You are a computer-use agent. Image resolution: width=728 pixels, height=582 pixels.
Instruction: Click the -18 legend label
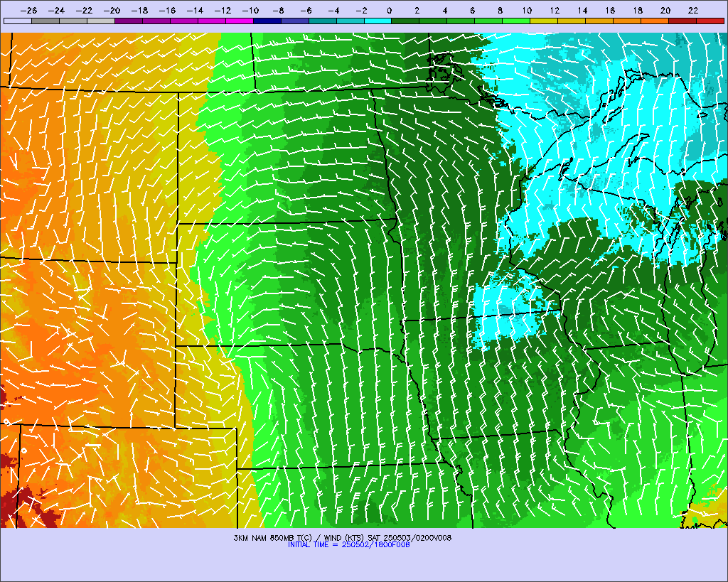pos(139,10)
